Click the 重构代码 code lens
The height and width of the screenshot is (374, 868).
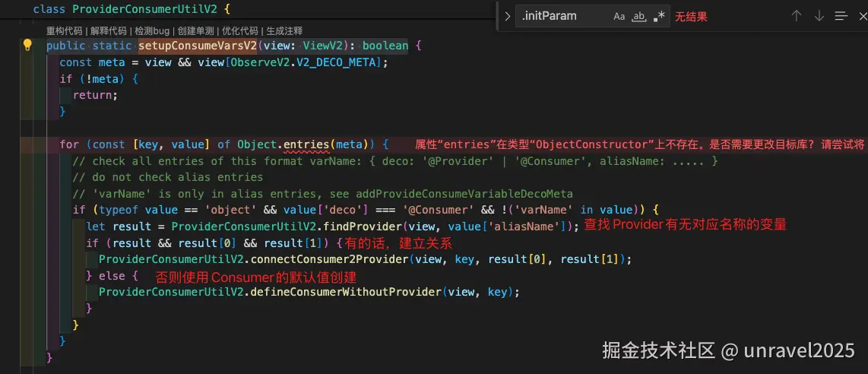coord(64,31)
